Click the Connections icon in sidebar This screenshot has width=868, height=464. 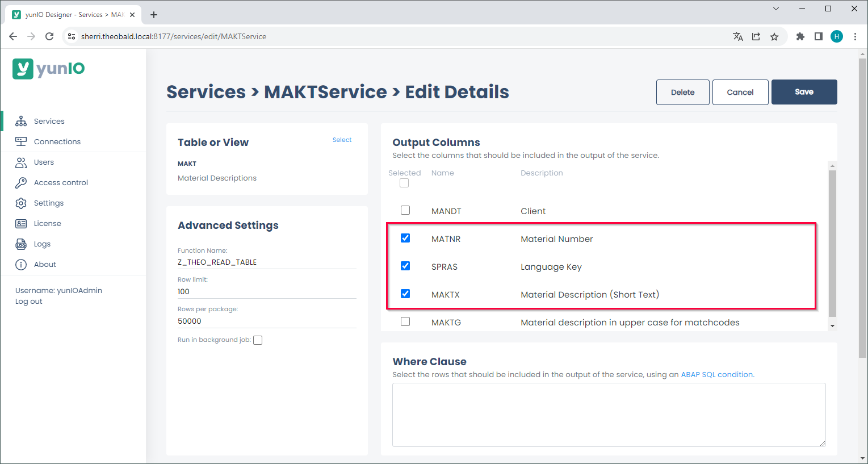pos(21,141)
